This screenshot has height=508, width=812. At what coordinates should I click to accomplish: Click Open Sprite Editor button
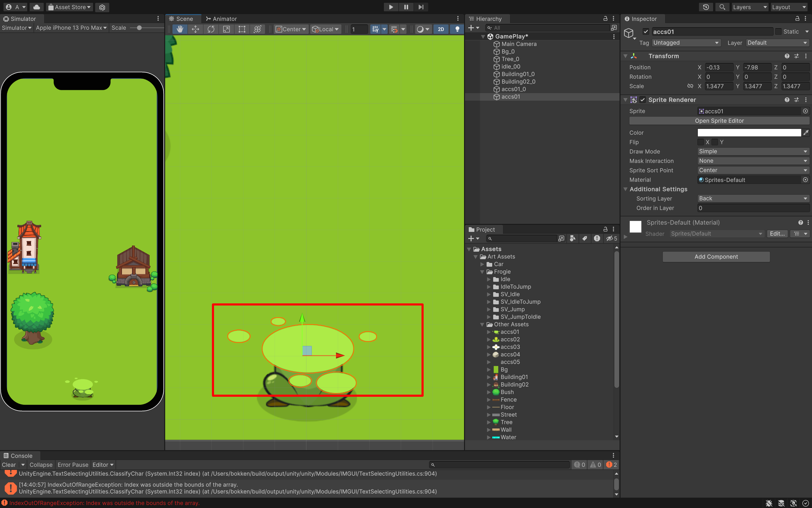[719, 121]
